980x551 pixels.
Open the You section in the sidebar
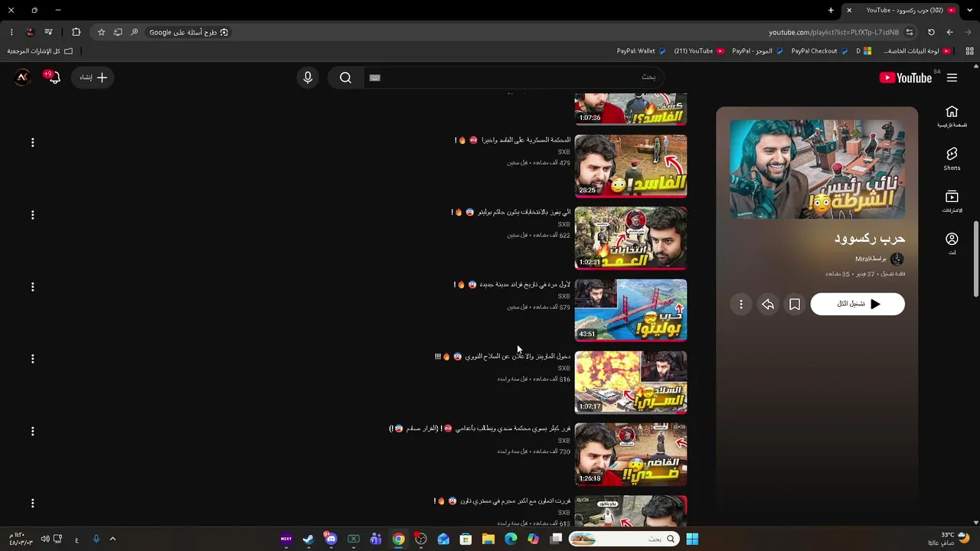952,243
